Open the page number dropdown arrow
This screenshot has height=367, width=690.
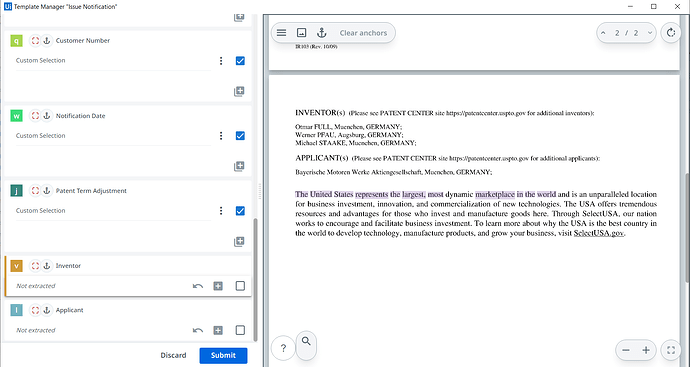pos(650,33)
